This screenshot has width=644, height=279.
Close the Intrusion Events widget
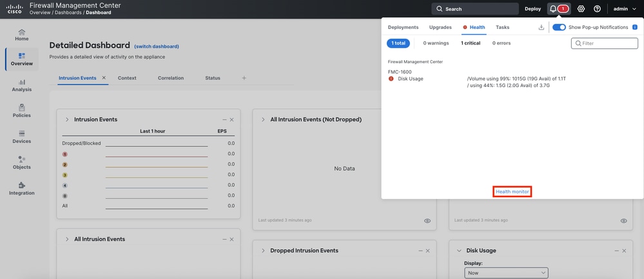coord(231,120)
